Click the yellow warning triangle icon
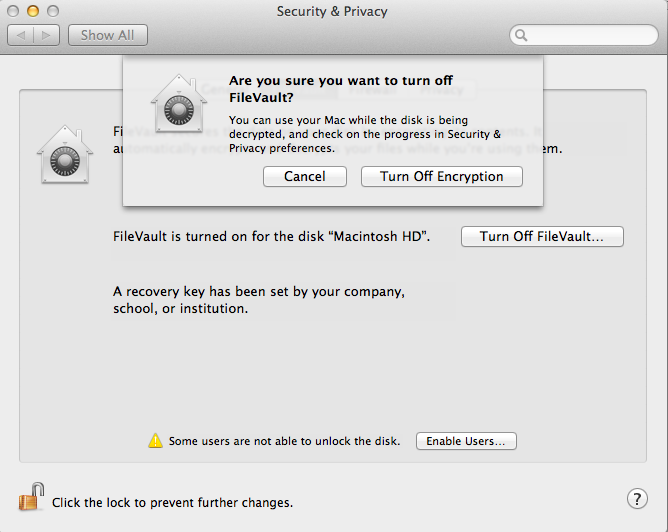Viewport: 668px width, 532px height. coord(155,440)
